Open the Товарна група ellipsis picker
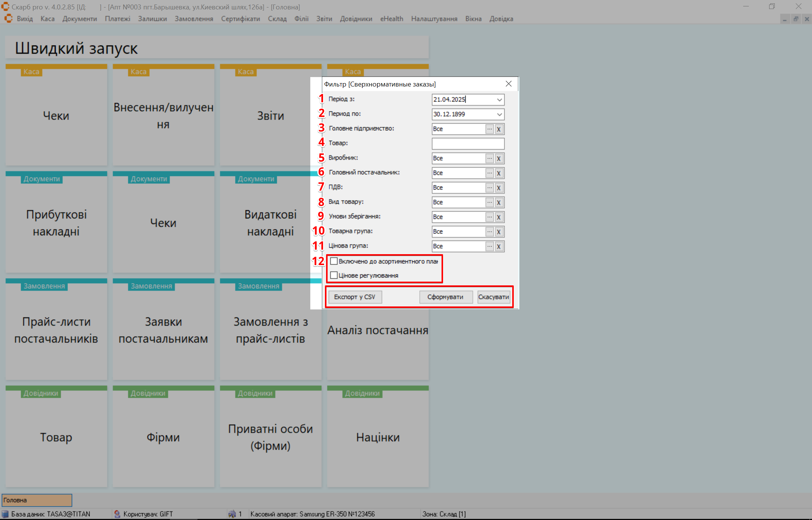Viewport: 812px width, 520px height. tap(489, 232)
